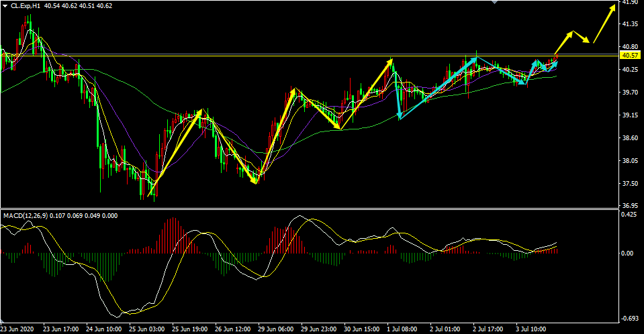Click the CL.Exp,H1 symbol title

(x=26, y=6)
